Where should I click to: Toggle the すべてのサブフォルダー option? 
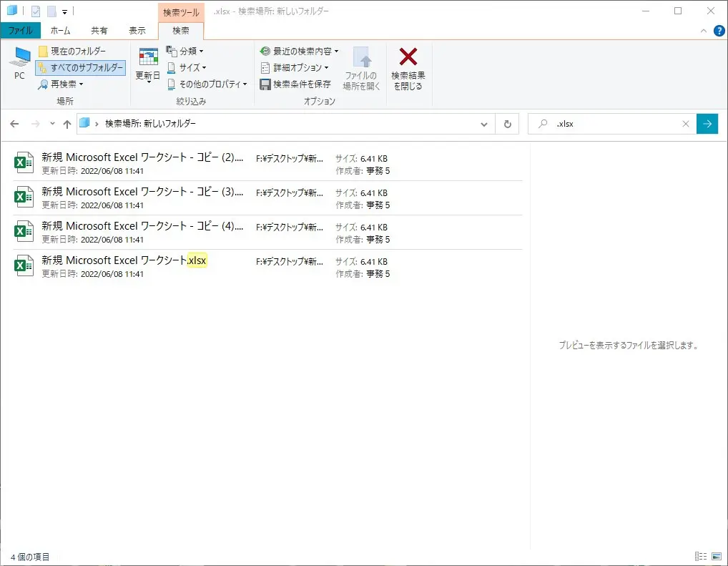pos(81,67)
